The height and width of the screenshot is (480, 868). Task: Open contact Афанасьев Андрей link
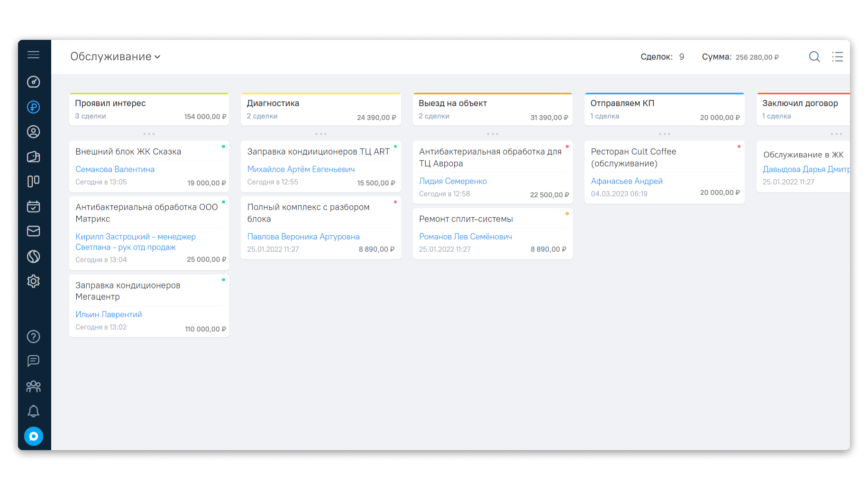pos(627,181)
